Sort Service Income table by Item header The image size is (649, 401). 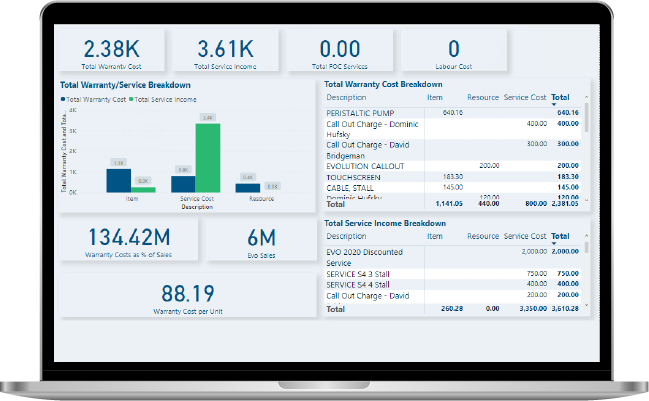point(435,236)
